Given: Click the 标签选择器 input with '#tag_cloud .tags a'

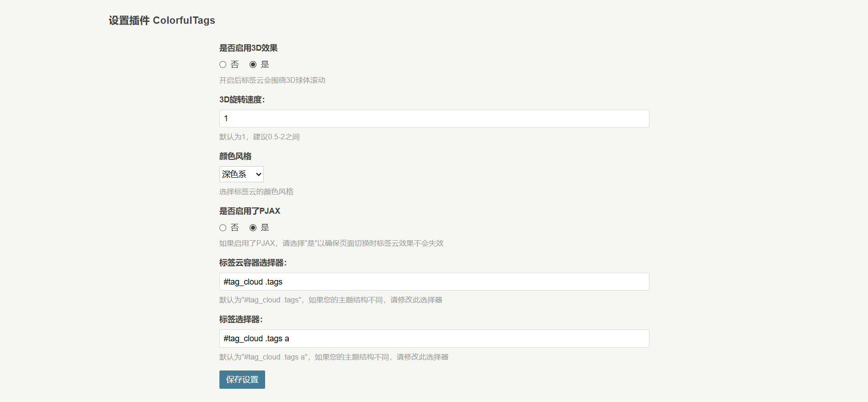Looking at the screenshot, I should click(x=434, y=339).
